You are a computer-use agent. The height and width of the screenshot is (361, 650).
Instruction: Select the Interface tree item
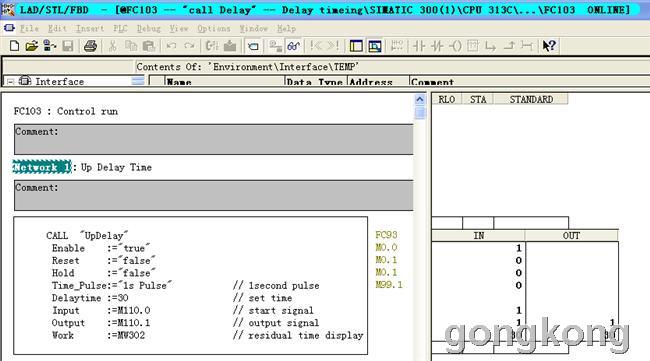coord(59,81)
